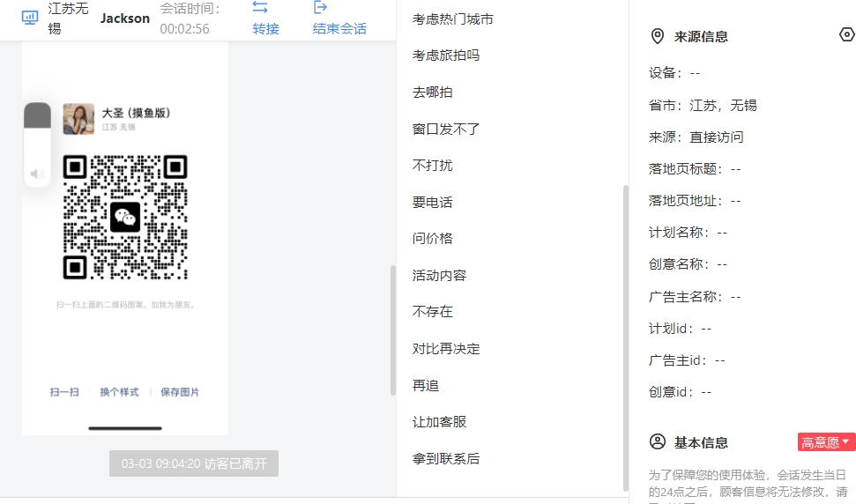Click the 访客已离开 status message

pos(194,463)
